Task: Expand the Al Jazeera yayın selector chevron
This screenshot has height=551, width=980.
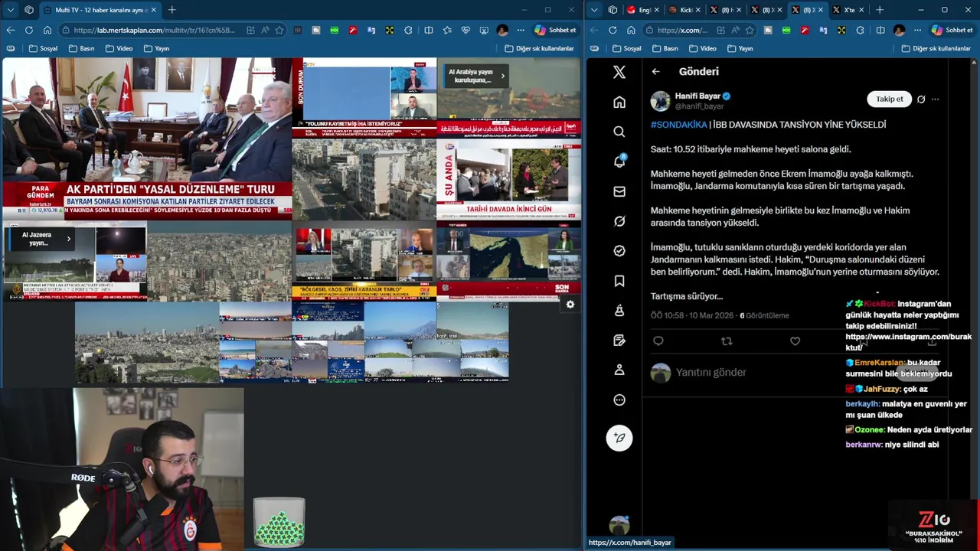Action: 68,239
